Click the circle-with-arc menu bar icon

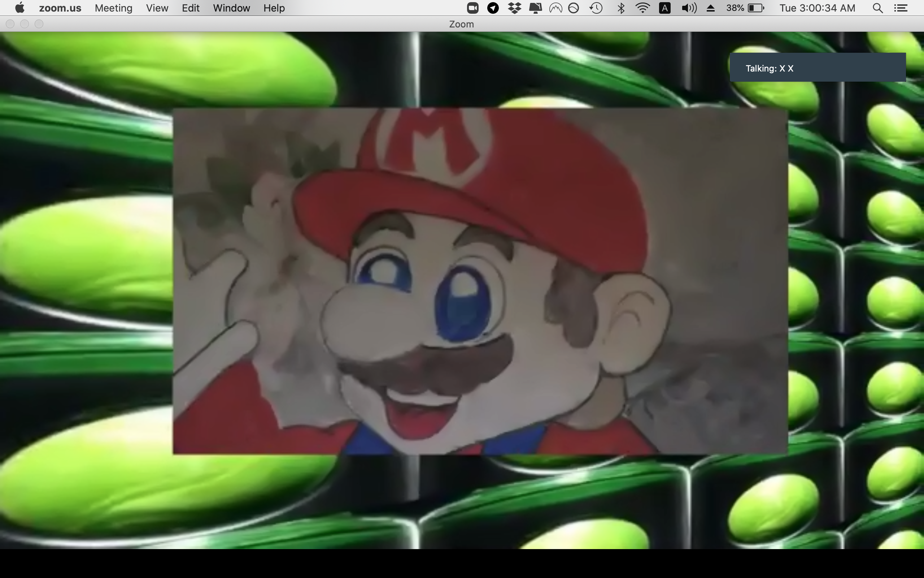[x=574, y=8]
